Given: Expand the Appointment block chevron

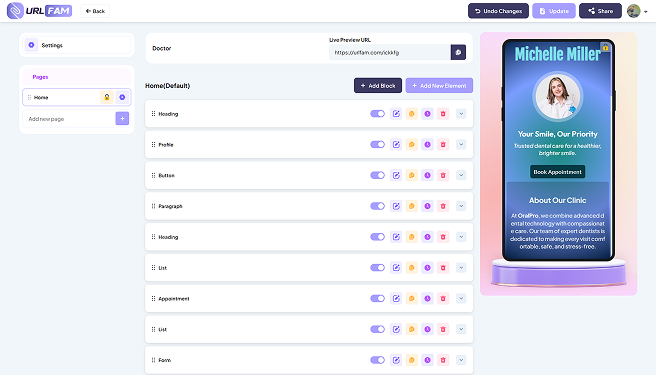Looking at the screenshot, I should click(461, 298).
